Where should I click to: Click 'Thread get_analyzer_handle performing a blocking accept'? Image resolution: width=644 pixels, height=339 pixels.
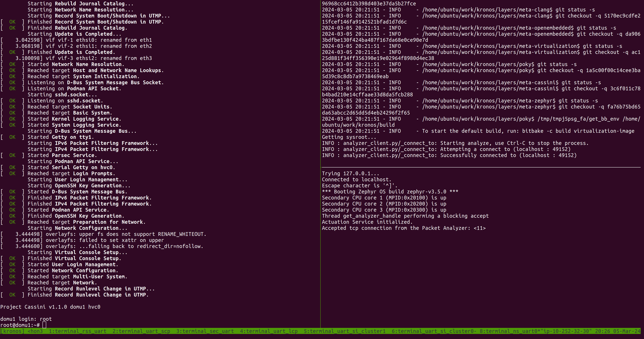pyautogui.click(x=405, y=216)
